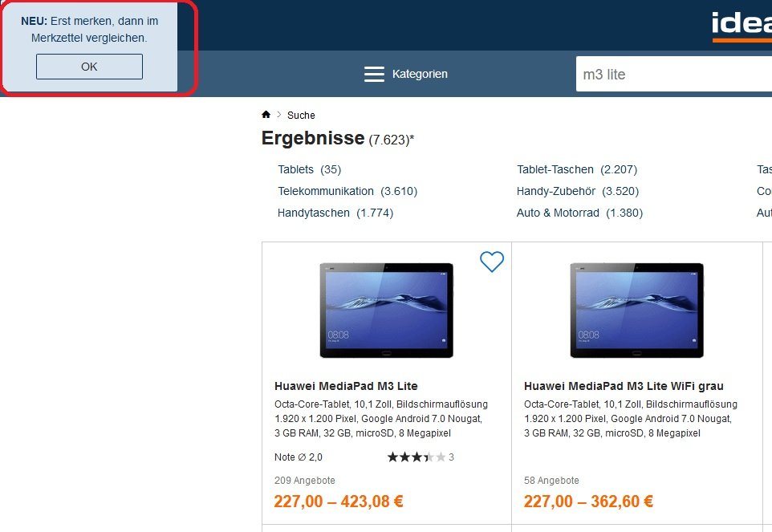Screen dimensions: 772x532
Task: View the 58 Angebote price range 227,00 – 362,60 €
Action: tap(588, 502)
